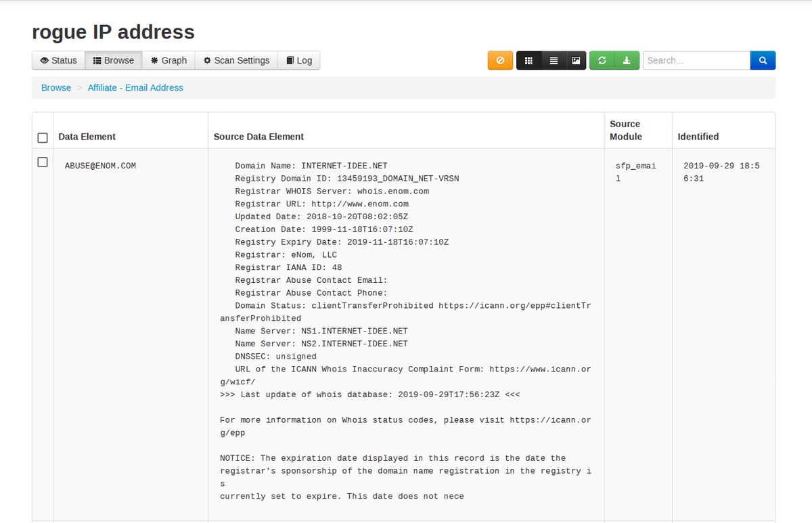
Task: Click the 'Name Server: NS2.INTERNET-IDEE.NET' line
Action: 321,344
